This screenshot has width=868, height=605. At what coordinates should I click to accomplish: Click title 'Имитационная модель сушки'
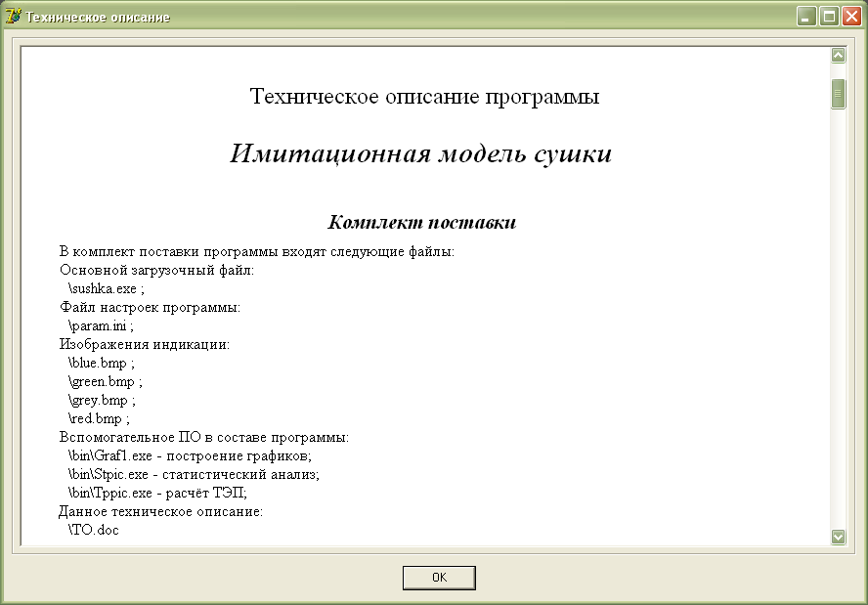[420, 153]
